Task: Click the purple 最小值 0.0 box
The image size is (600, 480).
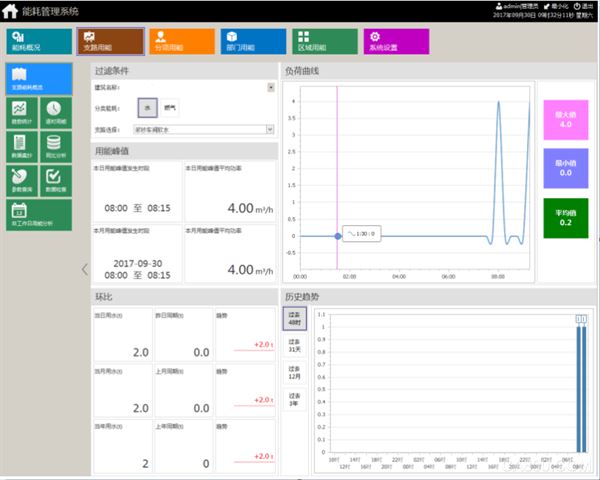Action: pos(566,168)
